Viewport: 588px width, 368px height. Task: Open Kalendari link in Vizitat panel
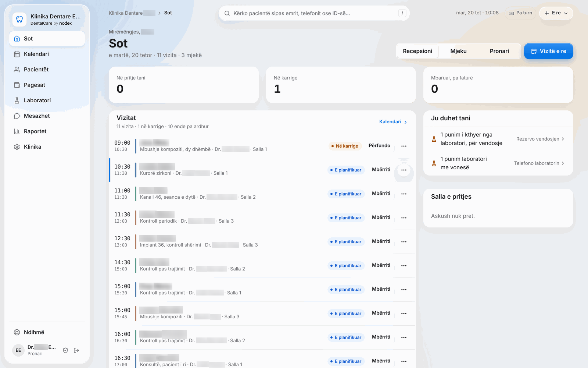click(x=393, y=122)
